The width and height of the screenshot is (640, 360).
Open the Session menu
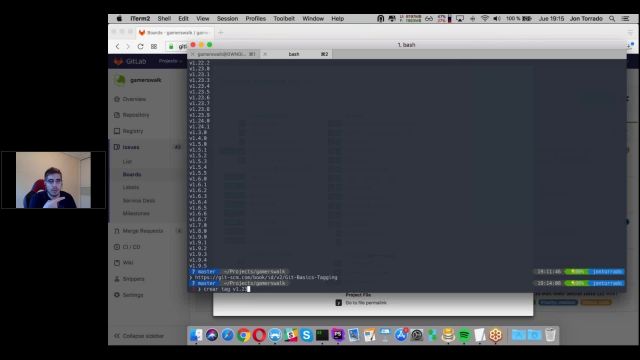click(x=227, y=18)
